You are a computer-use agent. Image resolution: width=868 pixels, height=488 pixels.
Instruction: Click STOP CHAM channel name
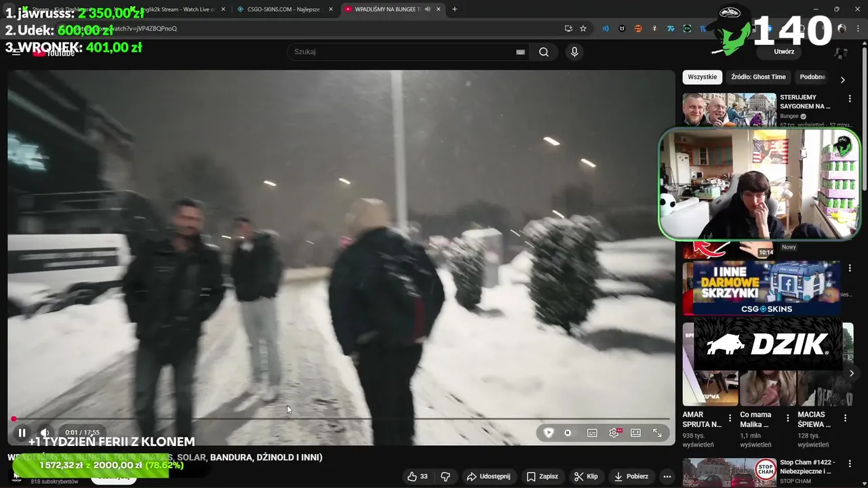(x=795, y=481)
